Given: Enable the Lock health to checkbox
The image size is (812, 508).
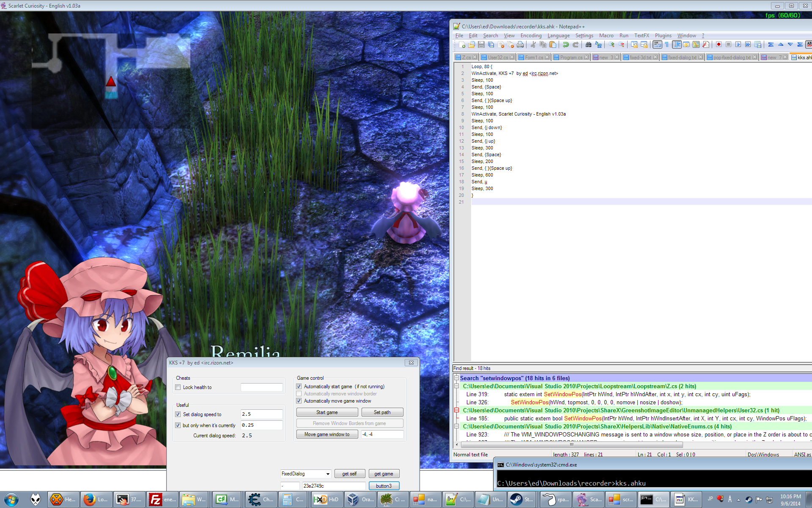Looking at the screenshot, I should pyautogui.click(x=178, y=387).
